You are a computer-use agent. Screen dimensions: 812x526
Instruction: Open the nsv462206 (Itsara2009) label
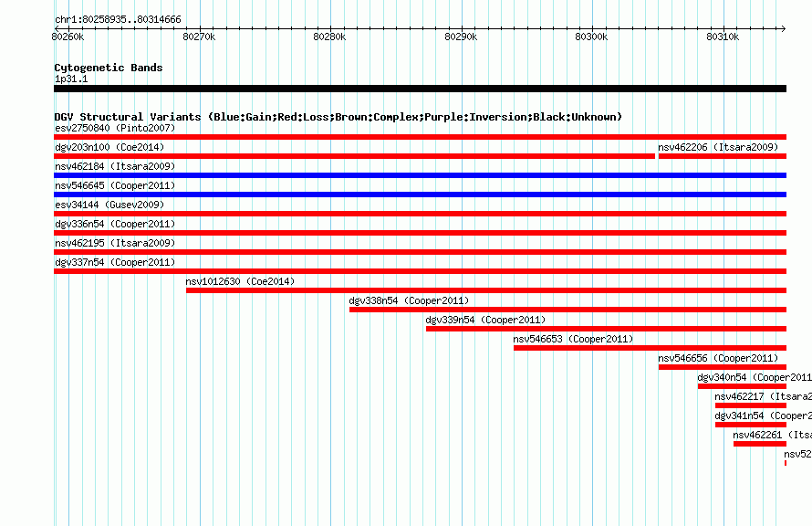click(x=718, y=147)
